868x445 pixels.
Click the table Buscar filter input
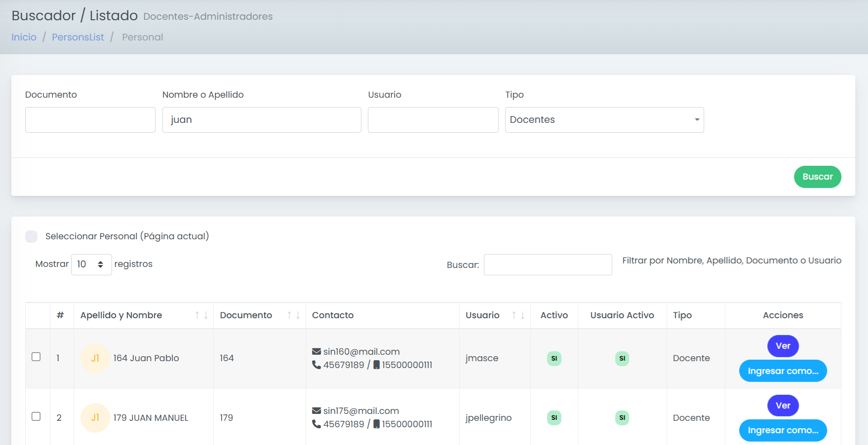pyautogui.click(x=548, y=265)
